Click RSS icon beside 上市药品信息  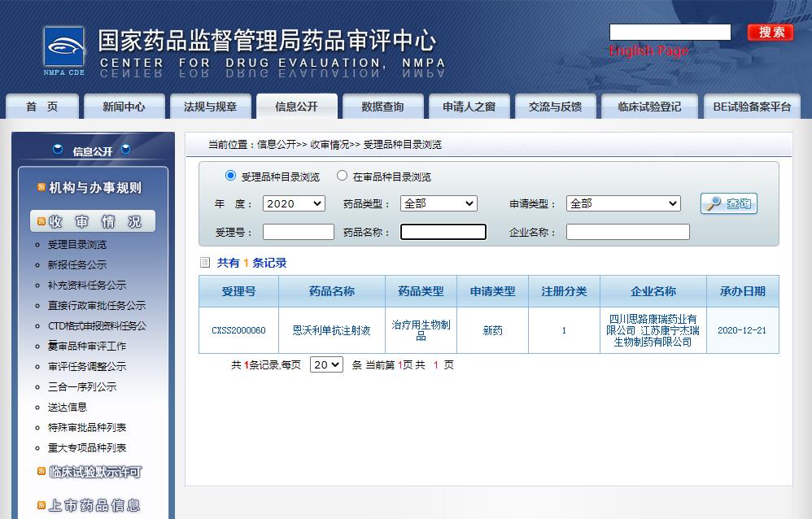pos(41,505)
